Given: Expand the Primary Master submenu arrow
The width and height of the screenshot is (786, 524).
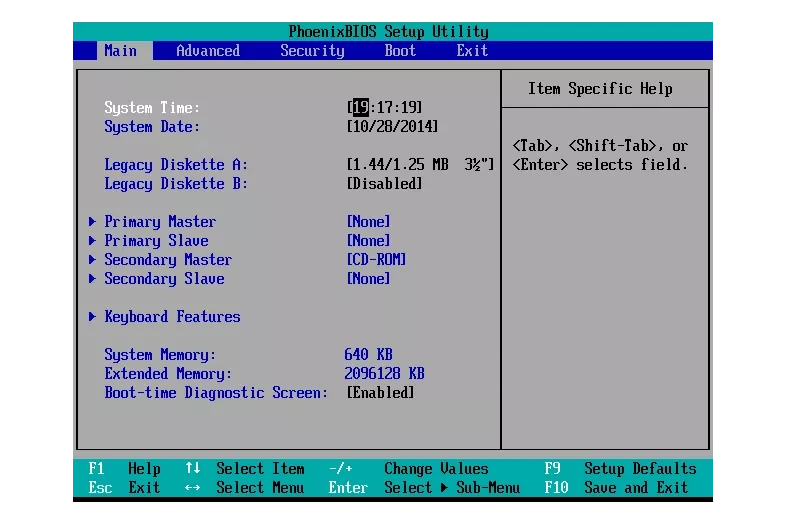Looking at the screenshot, I should (92, 222).
